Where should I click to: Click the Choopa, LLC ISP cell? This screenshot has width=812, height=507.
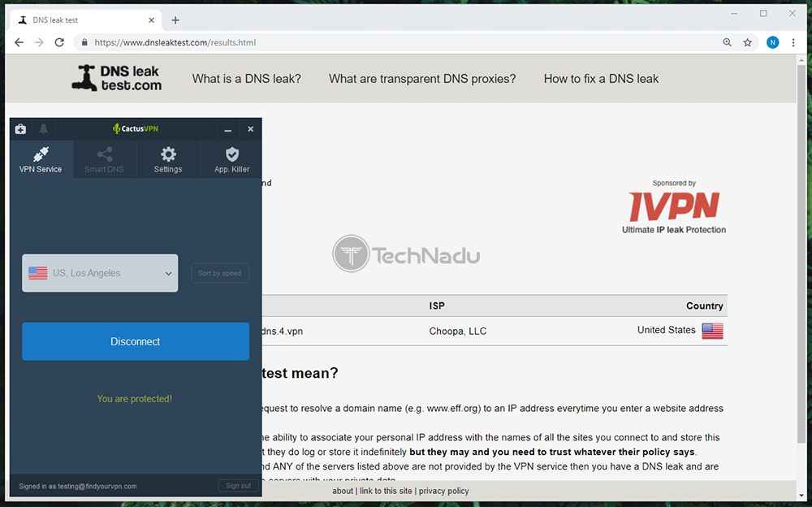click(458, 331)
